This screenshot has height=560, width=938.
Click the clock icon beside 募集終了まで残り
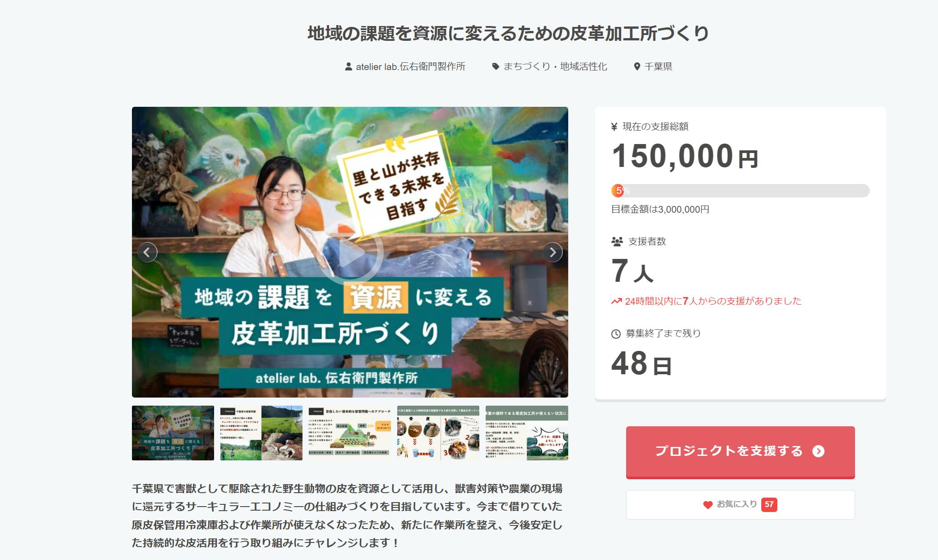(x=616, y=334)
